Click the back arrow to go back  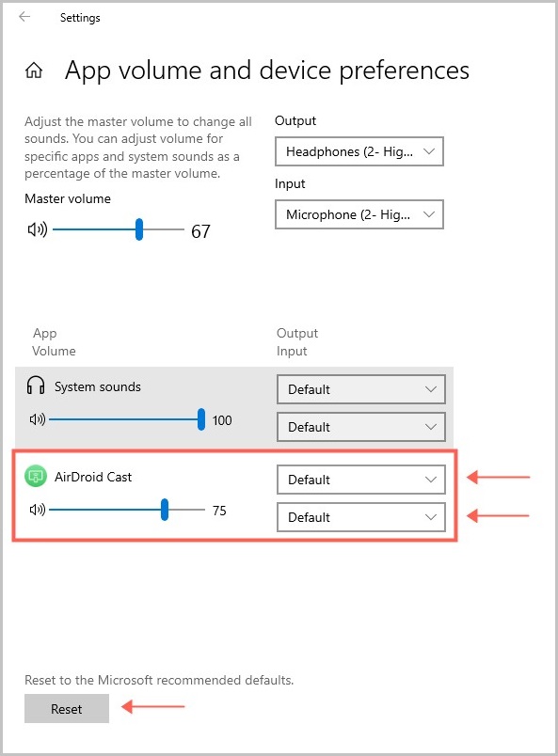(x=24, y=17)
